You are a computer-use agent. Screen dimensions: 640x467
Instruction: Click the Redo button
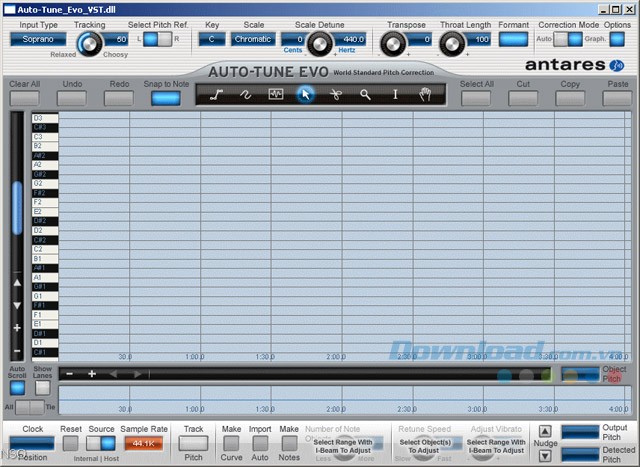tap(119, 98)
